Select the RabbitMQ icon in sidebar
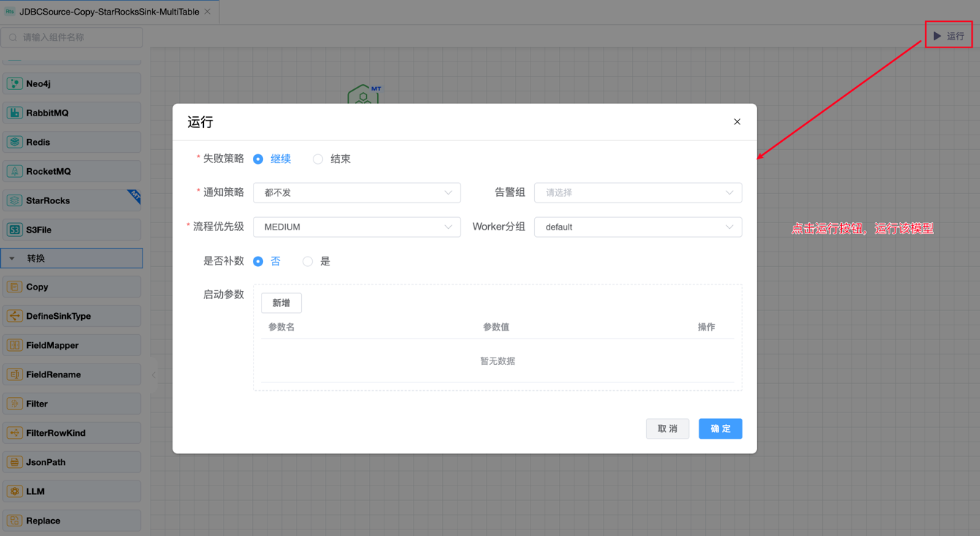Screen dimensions: 980x536 15,113
